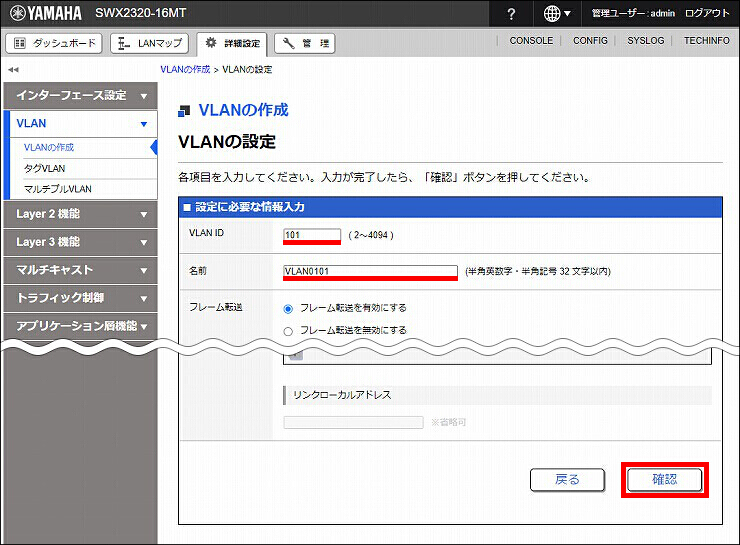Image resolution: width=740 pixels, height=545 pixels.
Task: Click the VLAN ID input field
Action: [312, 235]
